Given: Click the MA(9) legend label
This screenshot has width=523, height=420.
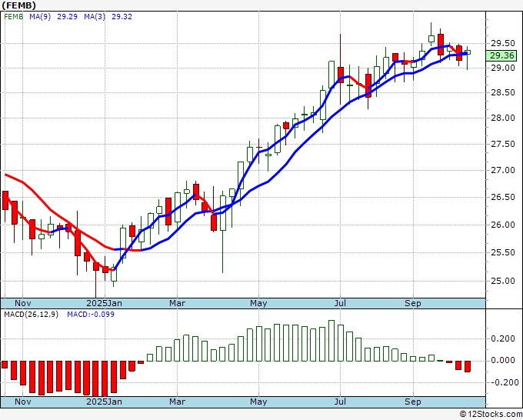Looking at the screenshot, I should (40, 16).
